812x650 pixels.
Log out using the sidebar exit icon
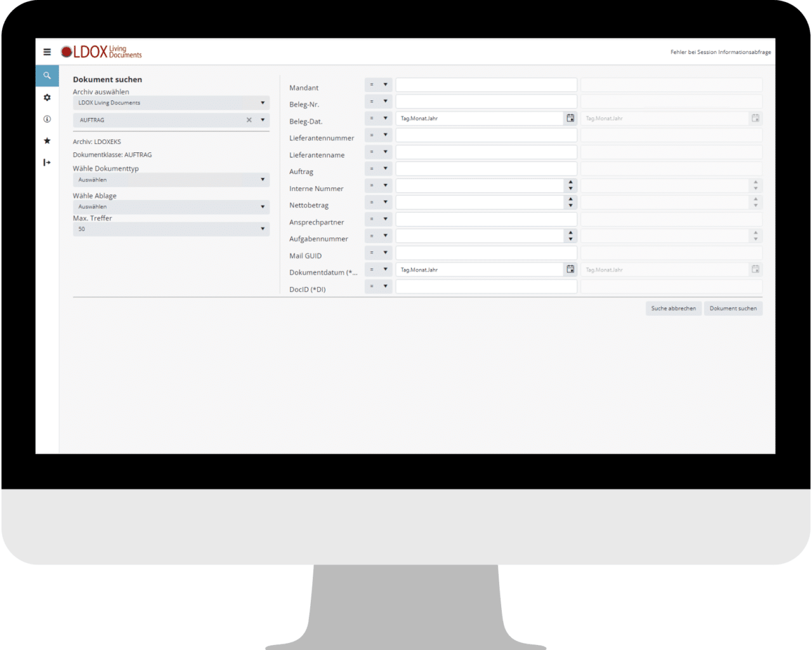(46, 162)
